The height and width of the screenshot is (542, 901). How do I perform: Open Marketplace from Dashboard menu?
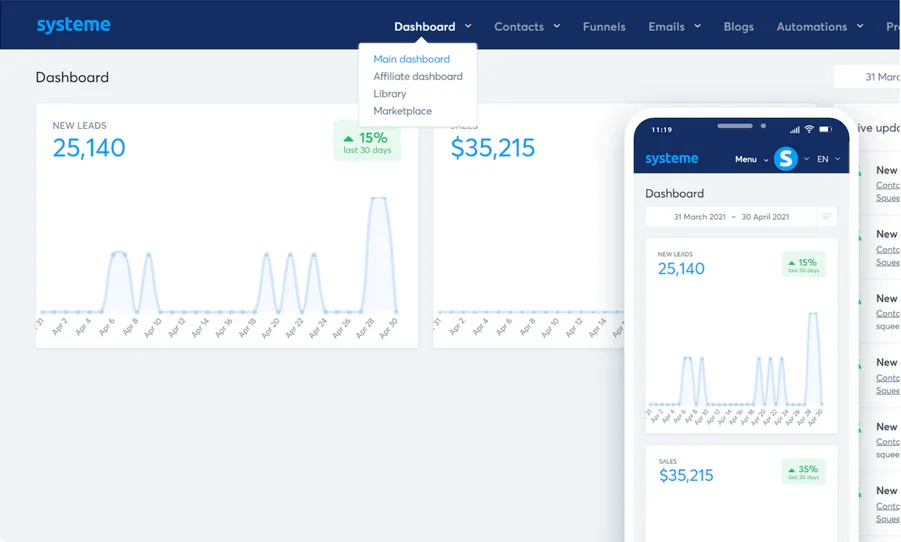pyautogui.click(x=402, y=111)
